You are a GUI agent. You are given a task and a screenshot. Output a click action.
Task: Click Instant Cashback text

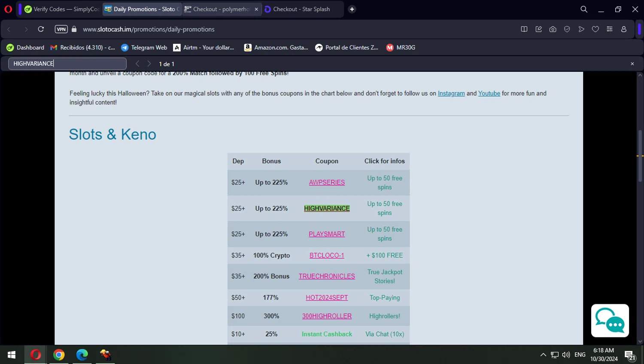click(327, 334)
